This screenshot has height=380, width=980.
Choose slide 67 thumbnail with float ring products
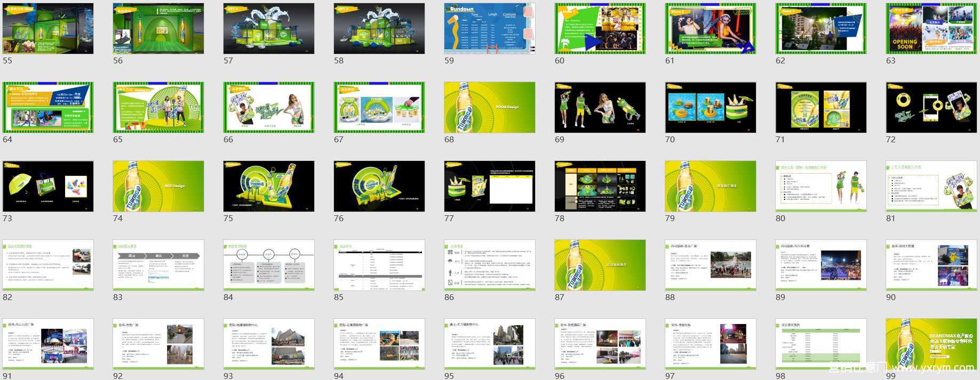pos(379,107)
